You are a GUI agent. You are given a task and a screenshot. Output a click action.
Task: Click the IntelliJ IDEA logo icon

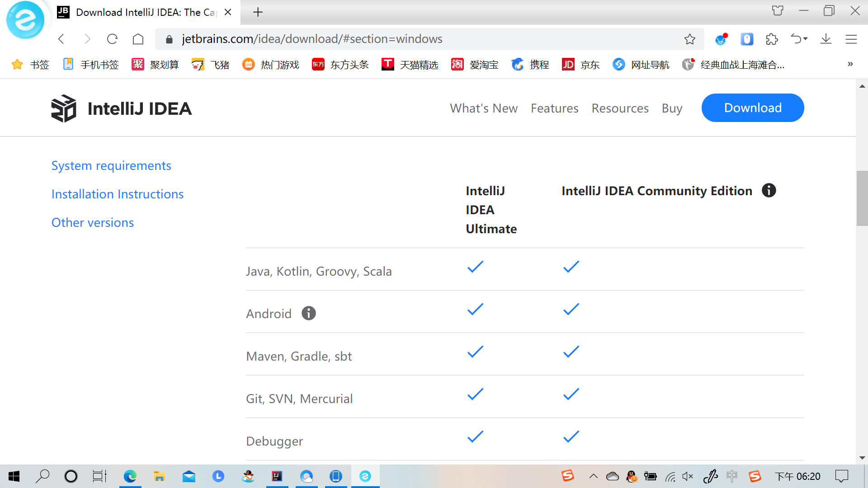tap(63, 108)
